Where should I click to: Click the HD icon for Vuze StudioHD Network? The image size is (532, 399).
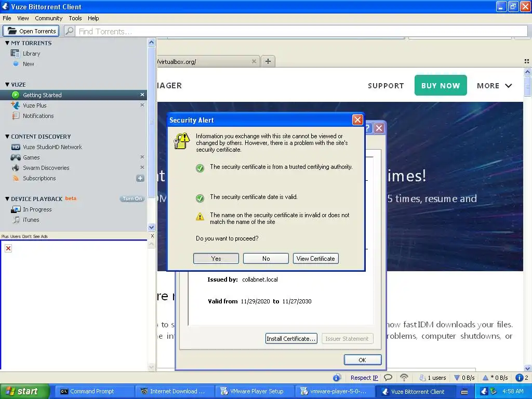click(x=16, y=147)
